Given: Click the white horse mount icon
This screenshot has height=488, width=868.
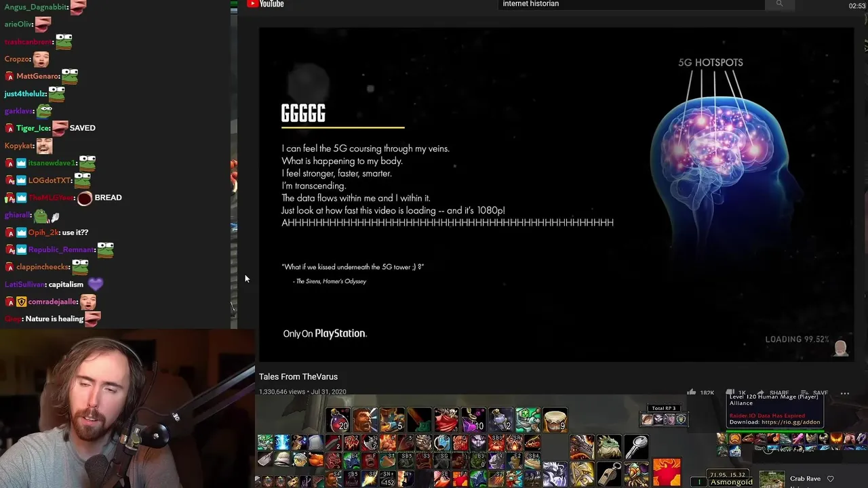Looking at the screenshot, I should pyautogui.click(x=555, y=474).
